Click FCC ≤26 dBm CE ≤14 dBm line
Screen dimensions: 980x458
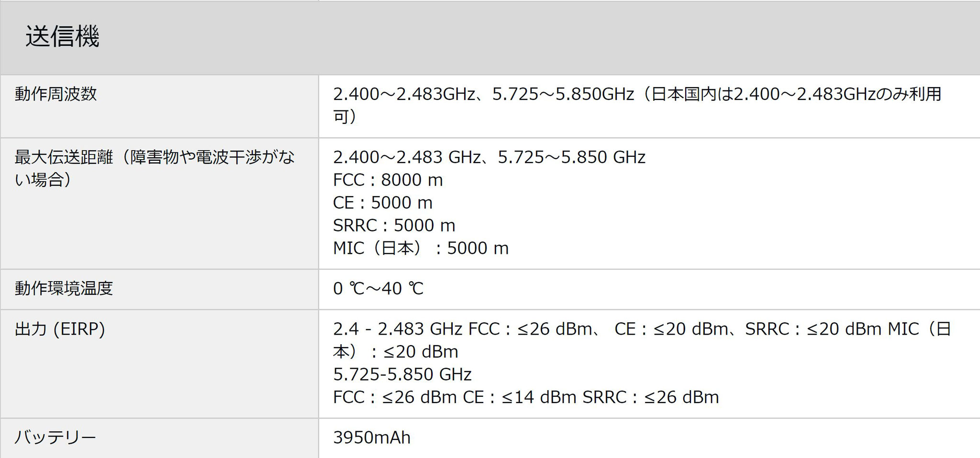526,397
